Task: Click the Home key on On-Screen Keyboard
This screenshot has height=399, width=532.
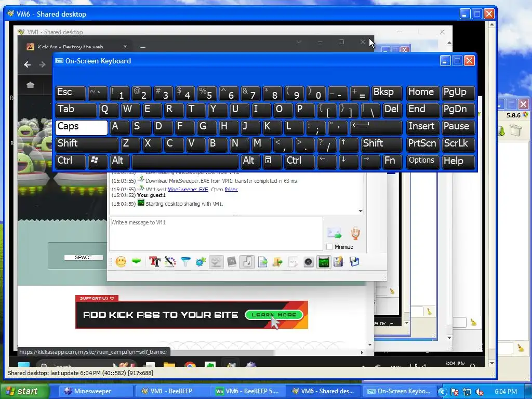Action: click(423, 93)
